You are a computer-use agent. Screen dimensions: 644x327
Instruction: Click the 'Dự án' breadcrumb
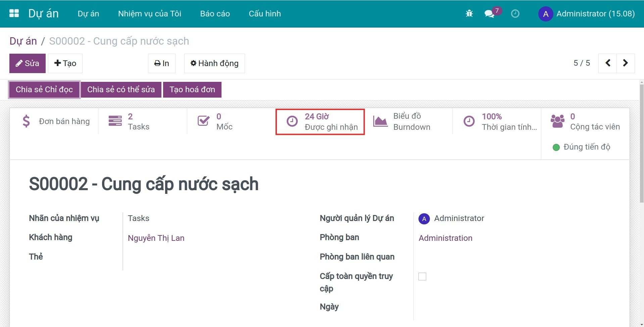pyautogui.click(x=23, y=41)
